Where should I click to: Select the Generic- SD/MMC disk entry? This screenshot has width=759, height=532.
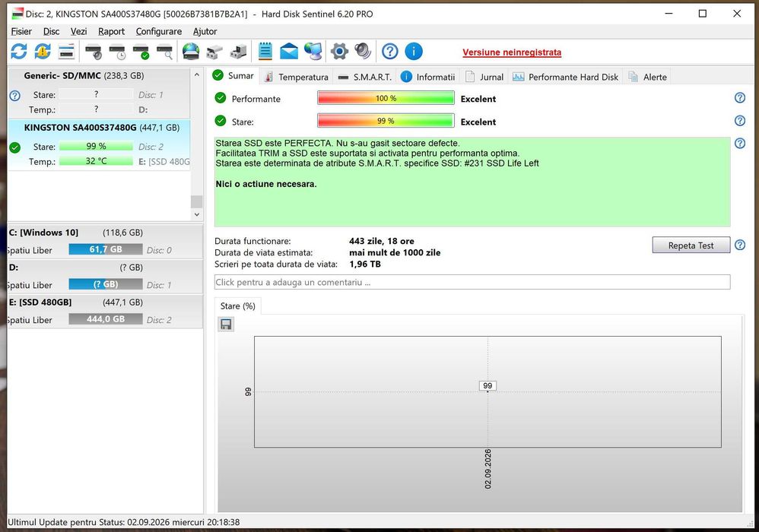tap(99, 93)
